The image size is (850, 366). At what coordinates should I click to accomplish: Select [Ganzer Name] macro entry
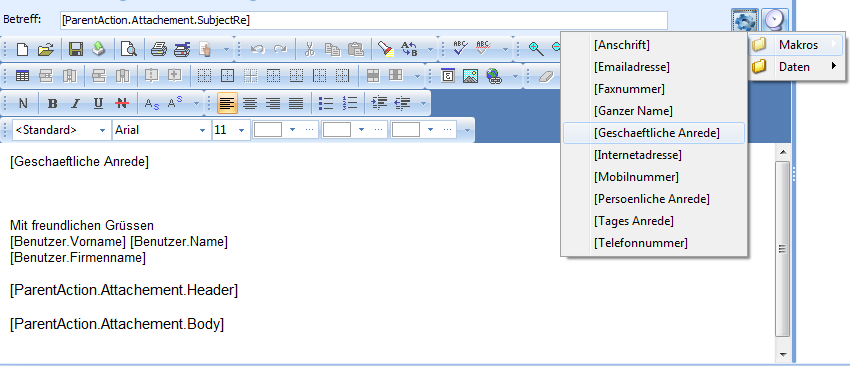coord(654,111)
